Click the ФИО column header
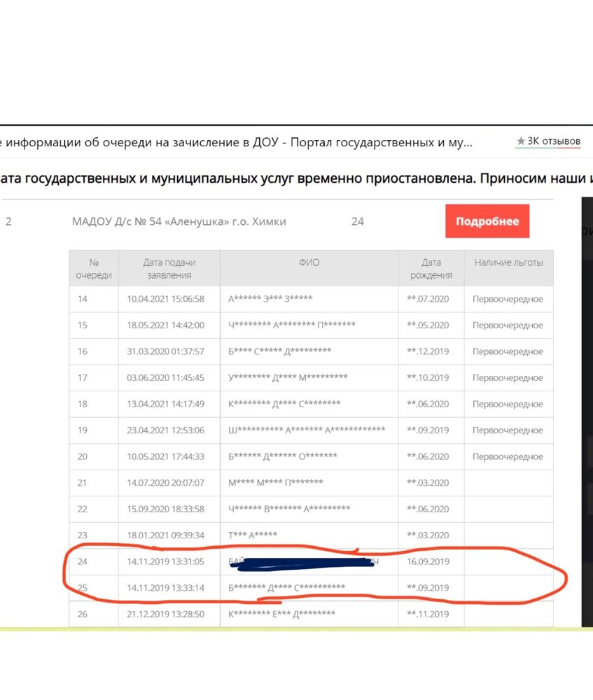This screenshot has height=700, width=593. 309,262
